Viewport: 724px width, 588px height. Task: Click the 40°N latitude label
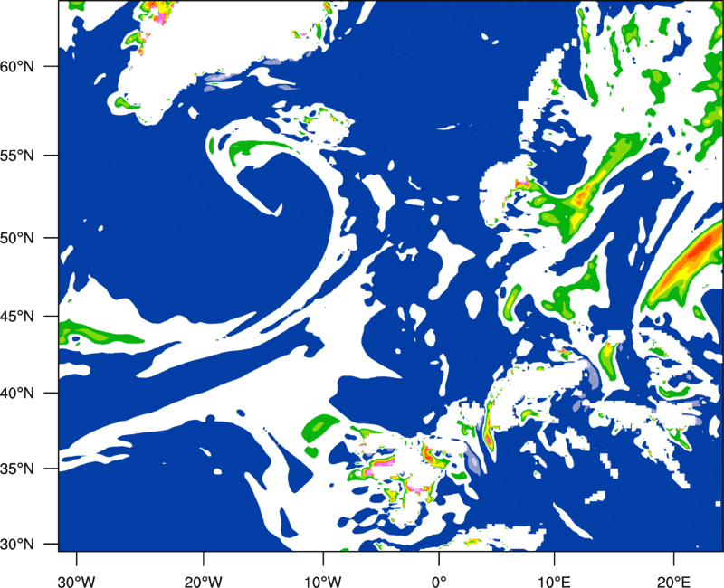(x=17, y=394)
